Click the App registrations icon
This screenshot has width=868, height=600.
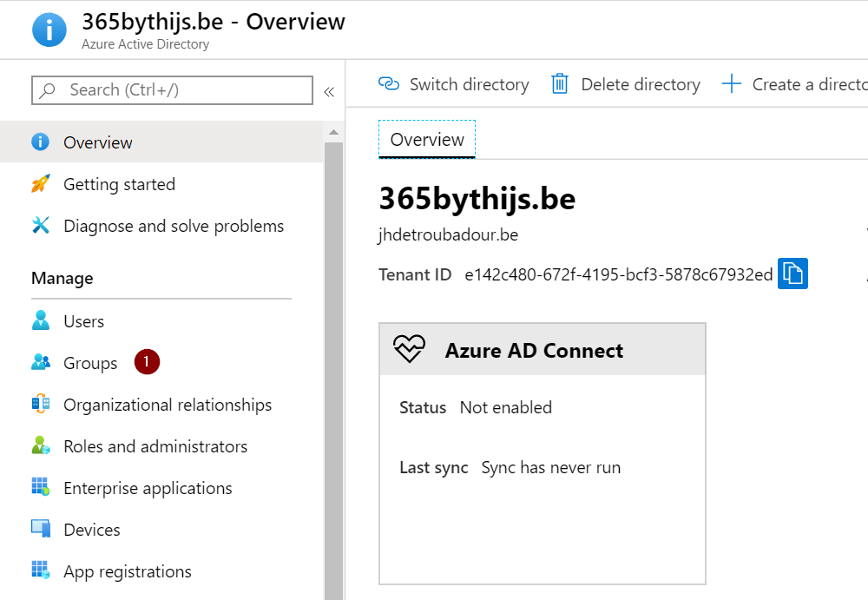[x=41, y=570]
